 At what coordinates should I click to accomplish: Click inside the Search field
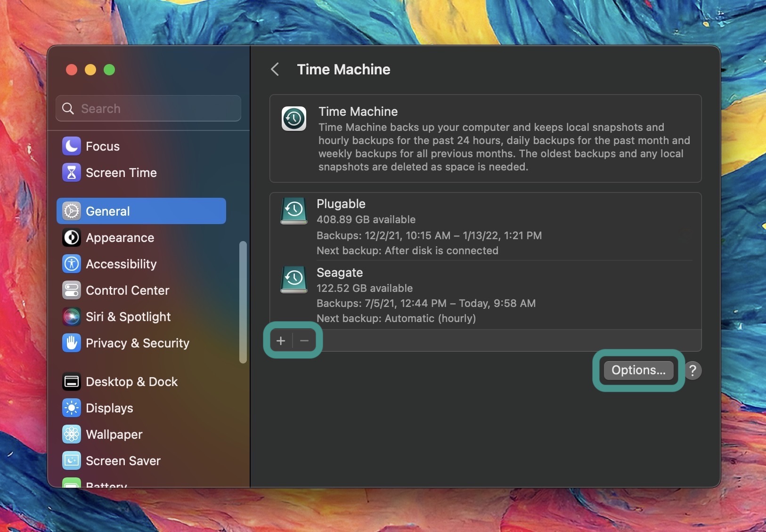(148, 108)
